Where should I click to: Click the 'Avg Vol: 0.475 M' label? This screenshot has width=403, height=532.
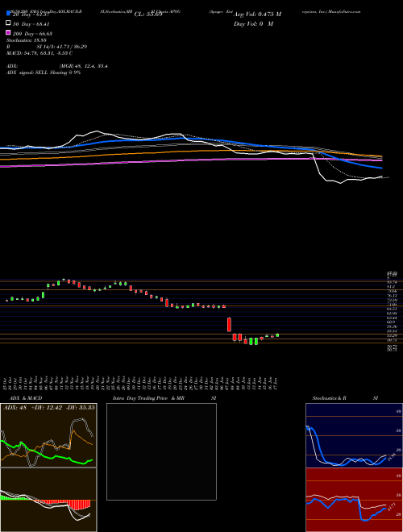coord(257,15)
